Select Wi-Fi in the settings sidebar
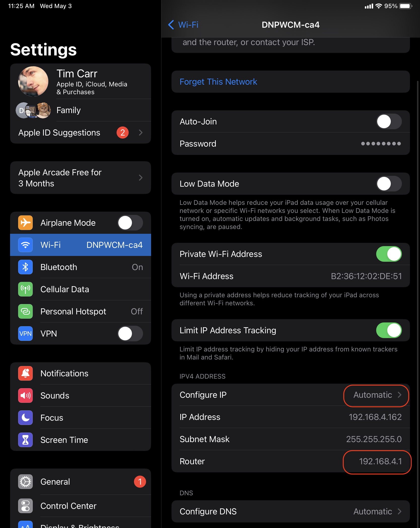Screen dimensions: 420x528 81,245
